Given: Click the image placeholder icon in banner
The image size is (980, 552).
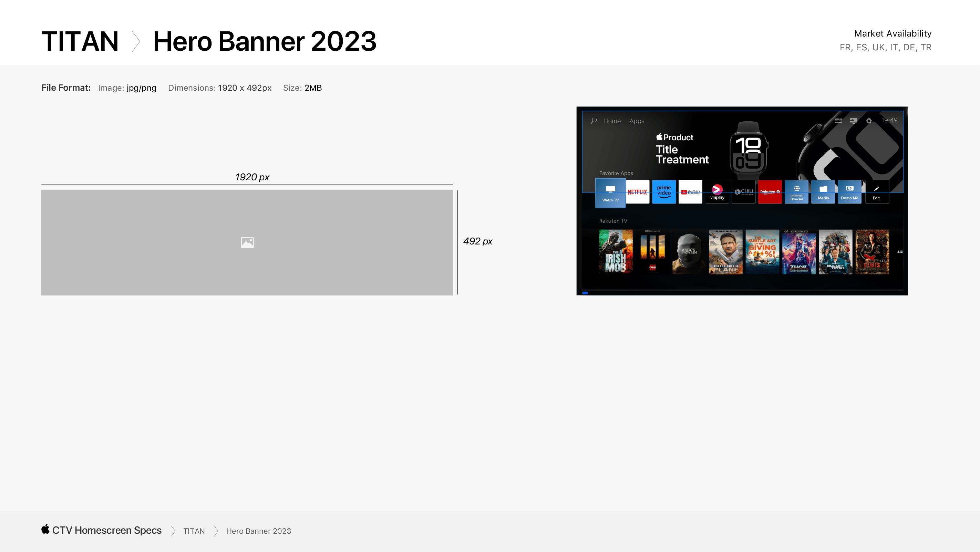Looking at the screenshot, I should [247, 242].
